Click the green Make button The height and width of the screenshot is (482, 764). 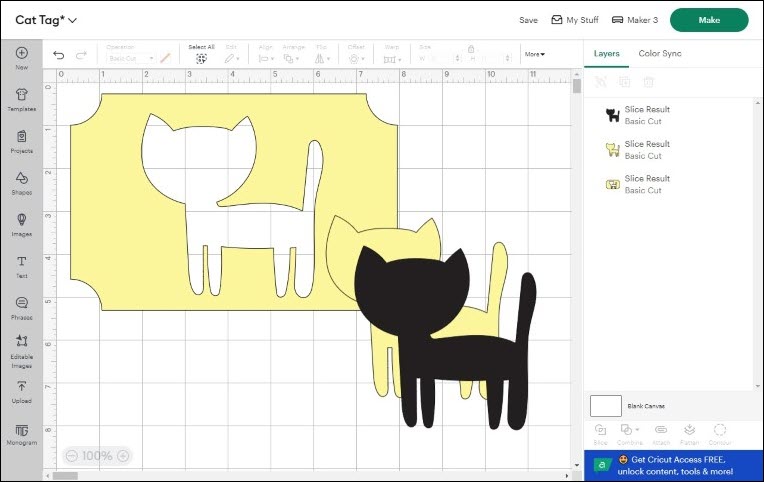pos(708,20)
